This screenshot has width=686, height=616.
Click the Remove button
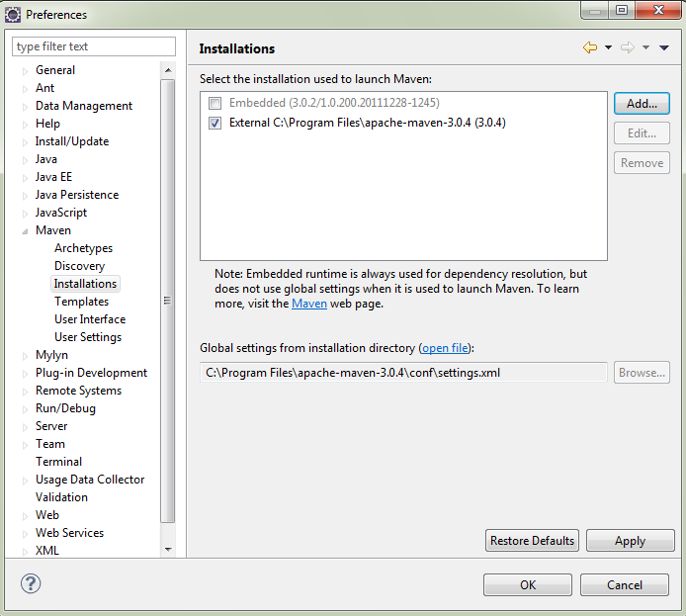pos(642,163)
